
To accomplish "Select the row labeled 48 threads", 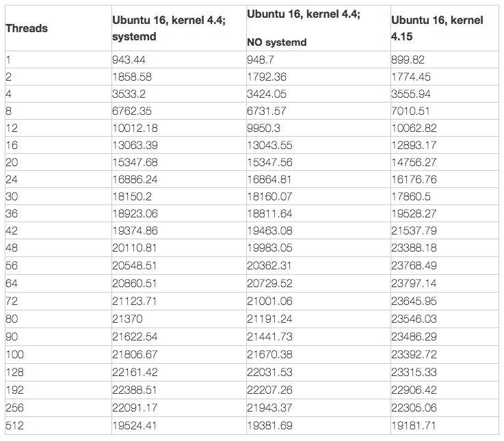I will pyautogui.click(x=12, y=248).
